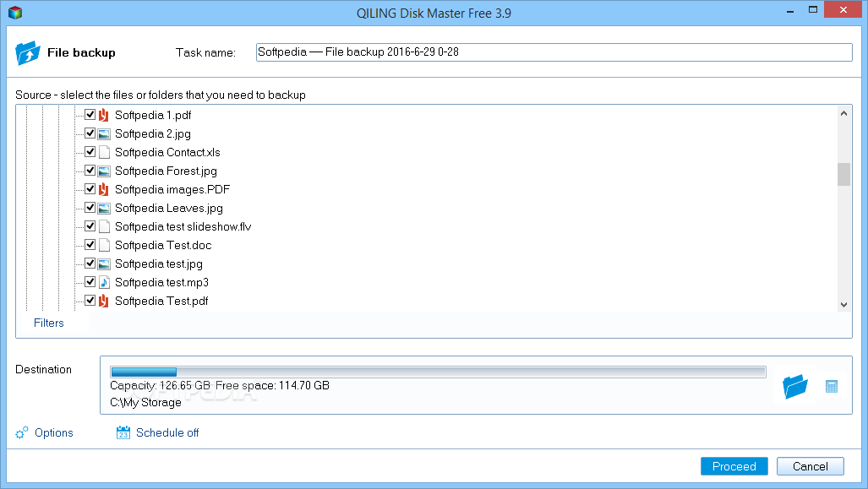This screenshot has height=489, width=868.
Task: Select the Softpedia Leaves.jpg file name
Action: 169,208
